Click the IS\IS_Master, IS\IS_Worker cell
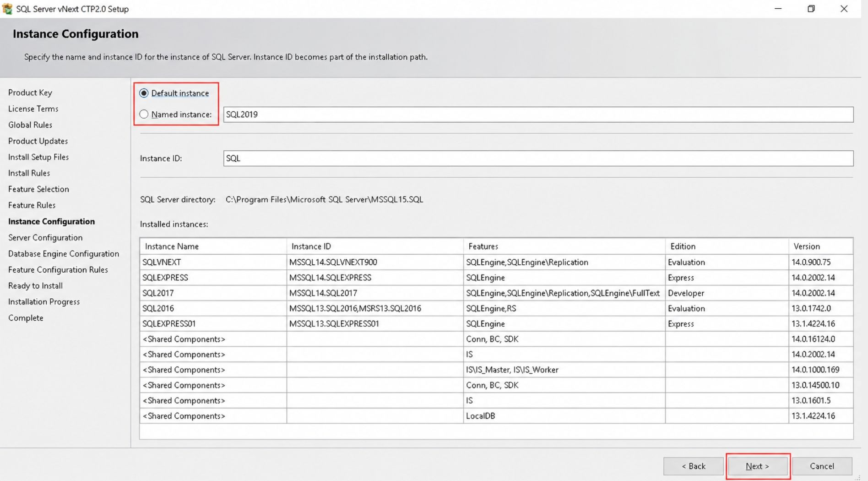 (564, 370)
